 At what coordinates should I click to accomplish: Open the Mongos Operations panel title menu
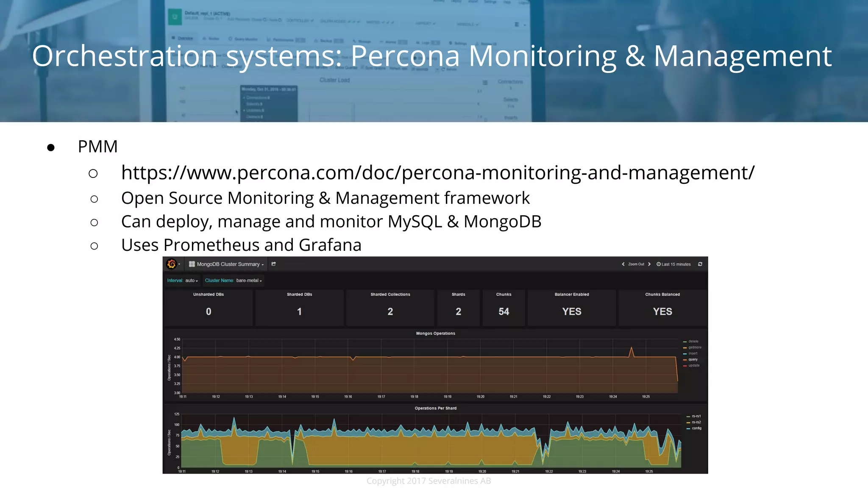click(435, 333)
